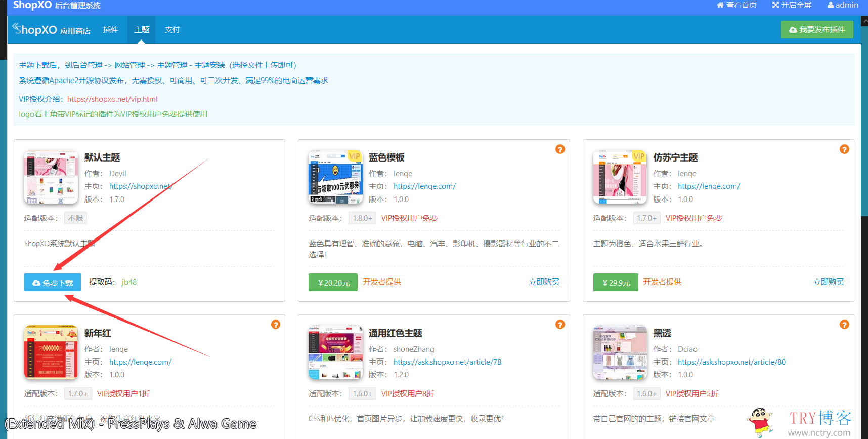Click 立即购买 for 仿苏宁主题
The image size is (868, 439).
tap(829, 282)
